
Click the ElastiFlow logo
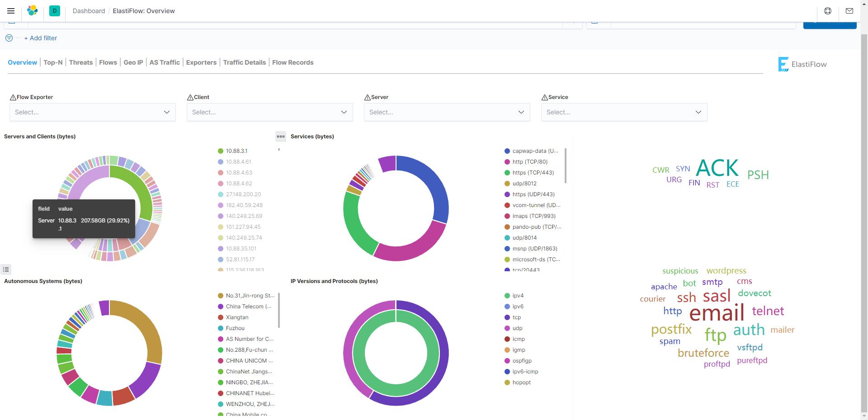point(802,64)
